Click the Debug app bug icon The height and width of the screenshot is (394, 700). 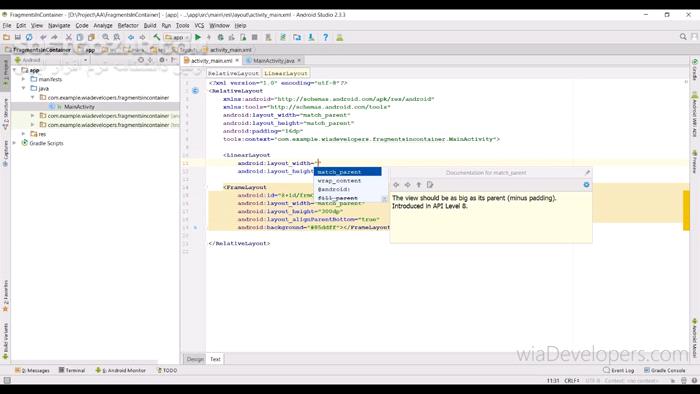(221, 37)
